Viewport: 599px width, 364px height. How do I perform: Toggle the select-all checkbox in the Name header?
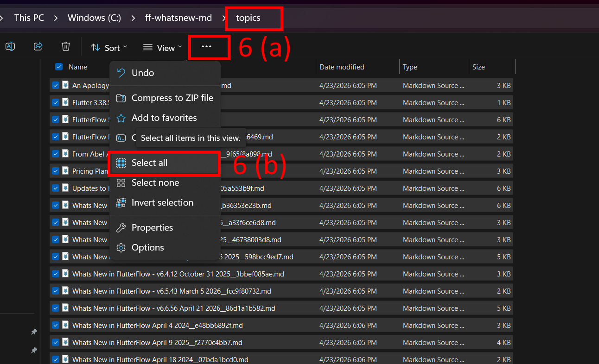(59, 67)
